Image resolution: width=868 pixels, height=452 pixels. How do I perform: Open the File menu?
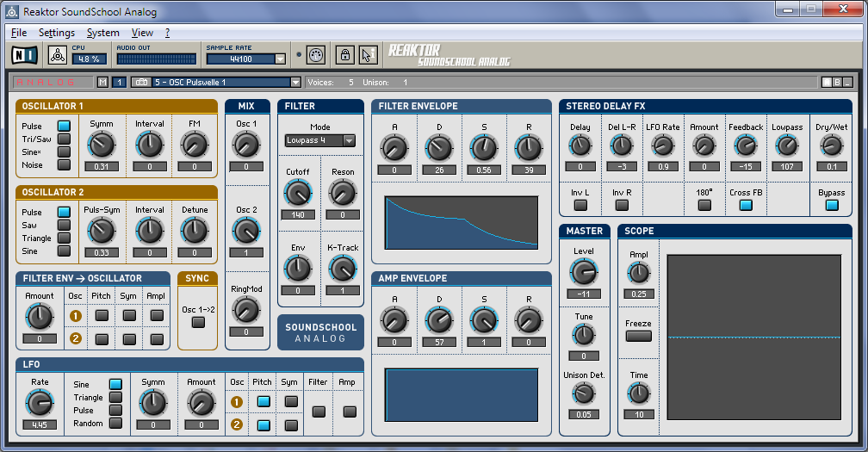(x=19, y=33)
